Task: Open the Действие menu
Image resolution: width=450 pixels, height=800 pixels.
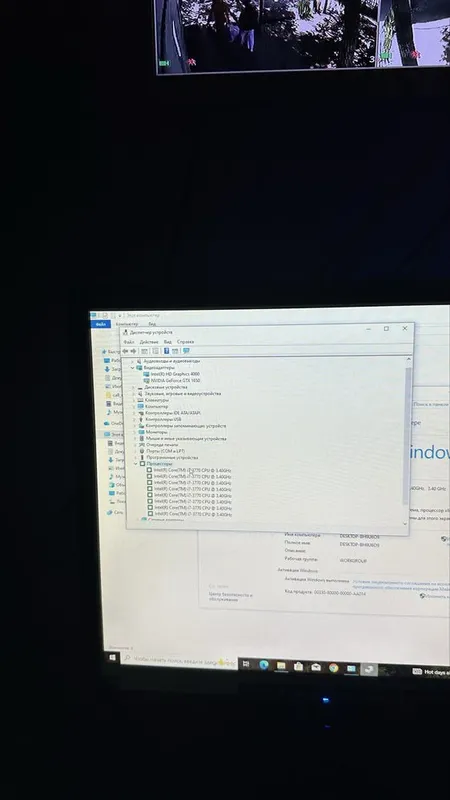Action: [x=149, y=342]
